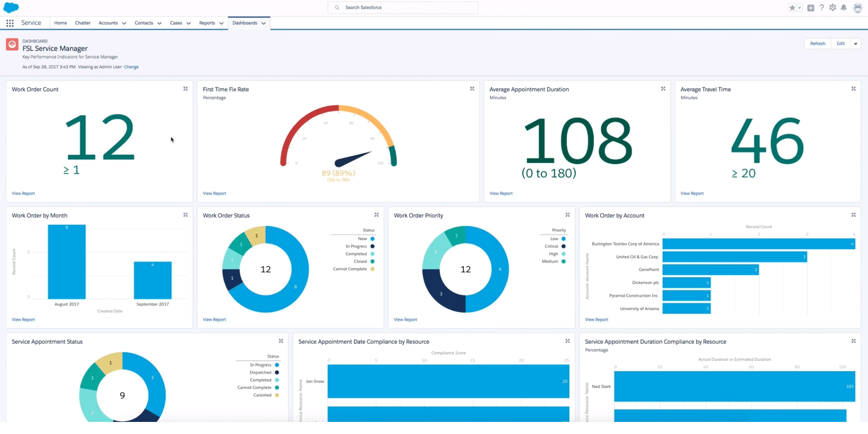Screen dimensions: 868x434
Task: Open View Report under Average Appointment Duration
Action: coord(501,194)
